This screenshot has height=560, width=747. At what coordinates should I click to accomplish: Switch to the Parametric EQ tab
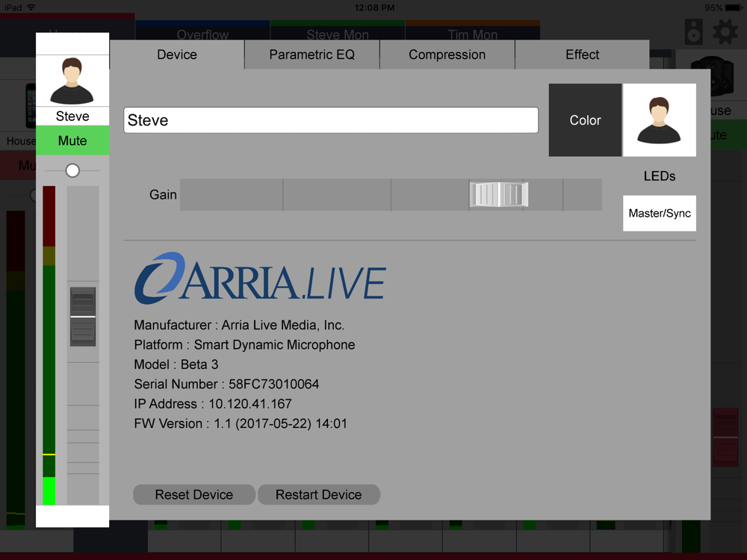tap(311, 55)
